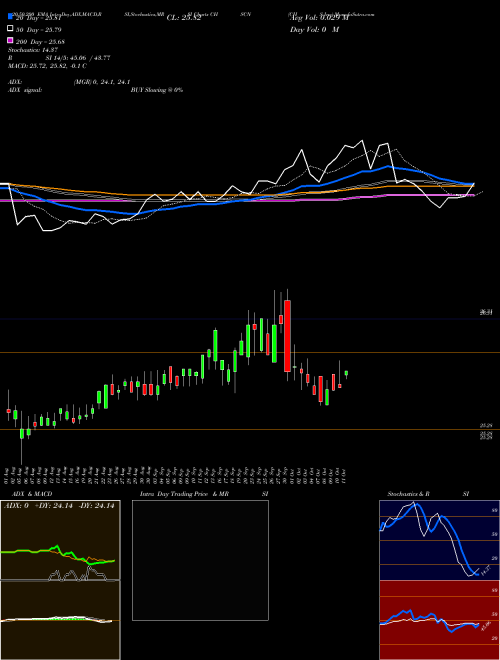Open the empty Intra Day Trading Price panel

[200, 560]
